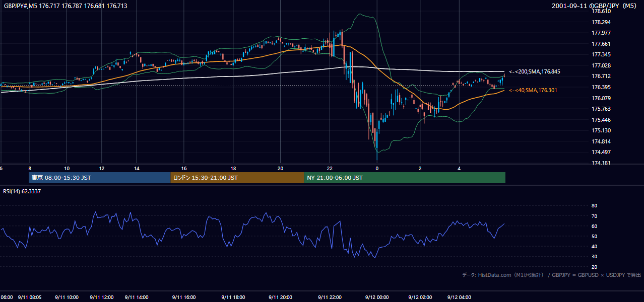Click the hour label 8 under the price chart
Image resolution: width=644 pixels, height=302 pixels.
coord(30,169)
